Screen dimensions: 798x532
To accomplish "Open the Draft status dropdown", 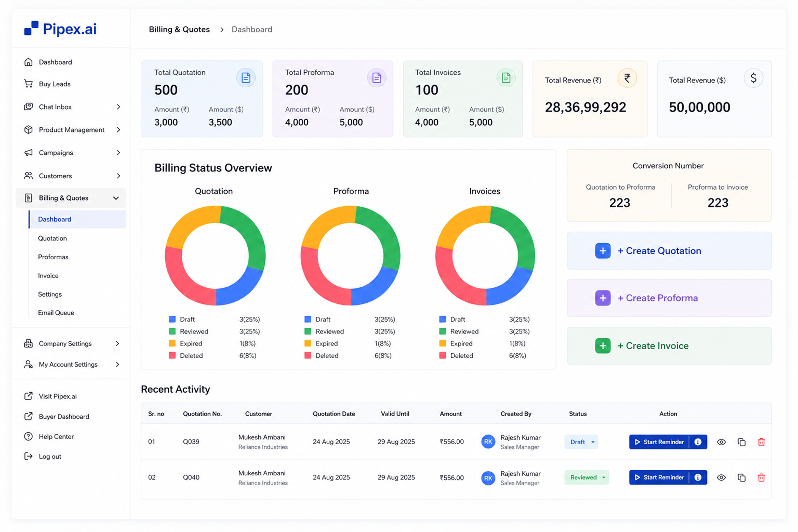I will (581, 442).
